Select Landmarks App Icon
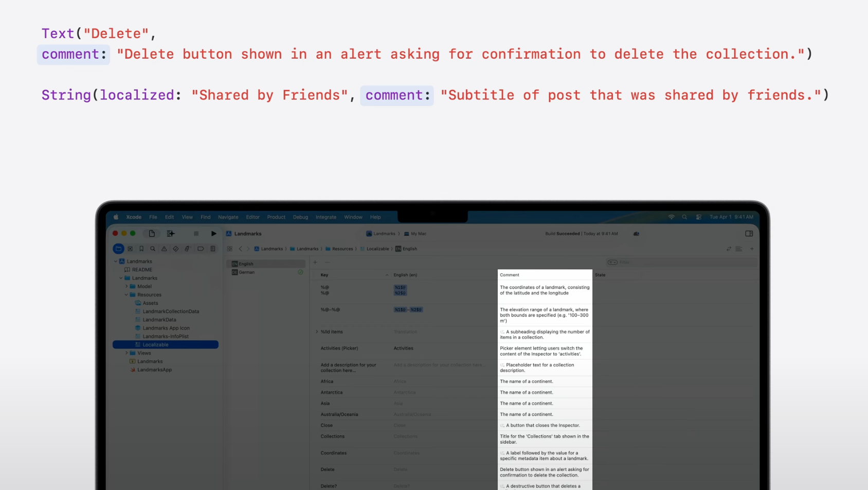The width and height of the screenshot is (868, 490). click(166, 328)
